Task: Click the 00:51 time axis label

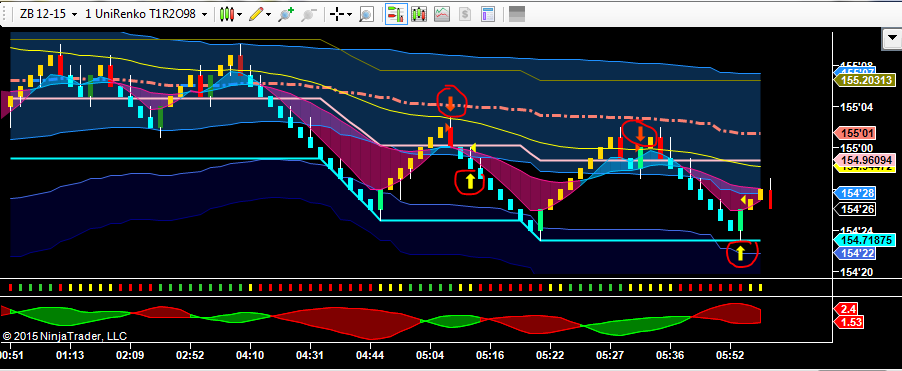Action: point(12,355)
